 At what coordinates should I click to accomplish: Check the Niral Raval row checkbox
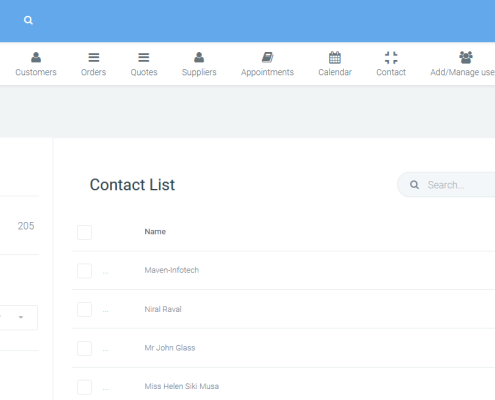(84, 310)
